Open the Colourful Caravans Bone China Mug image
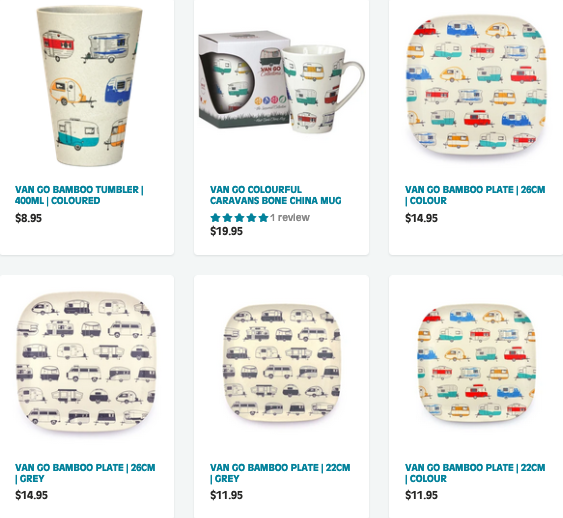The width and height of the screenshot is (563, 518). point(282,83)
